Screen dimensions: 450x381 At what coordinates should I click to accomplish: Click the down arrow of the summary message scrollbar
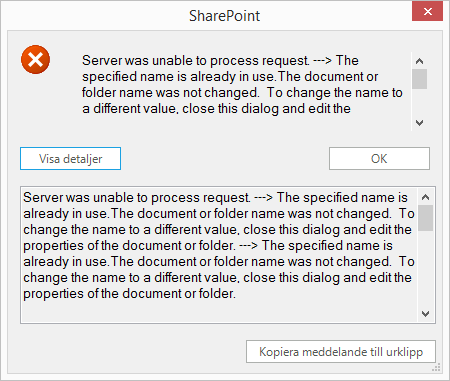[x=419, y=123]
